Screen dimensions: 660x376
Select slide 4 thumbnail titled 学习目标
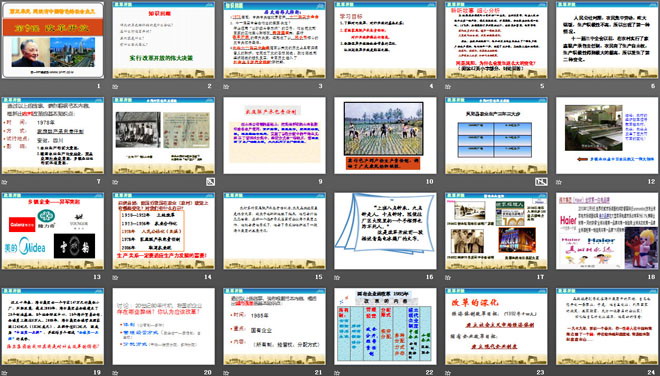click(385, 40)
